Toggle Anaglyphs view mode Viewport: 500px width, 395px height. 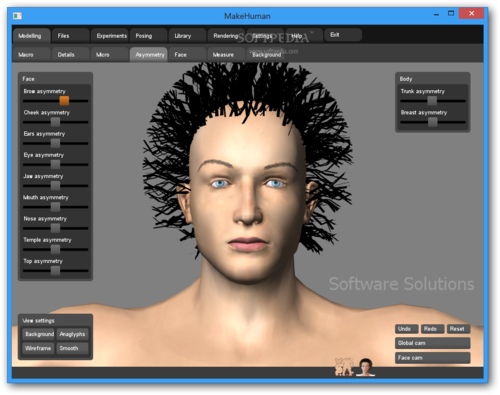[72, 334]
